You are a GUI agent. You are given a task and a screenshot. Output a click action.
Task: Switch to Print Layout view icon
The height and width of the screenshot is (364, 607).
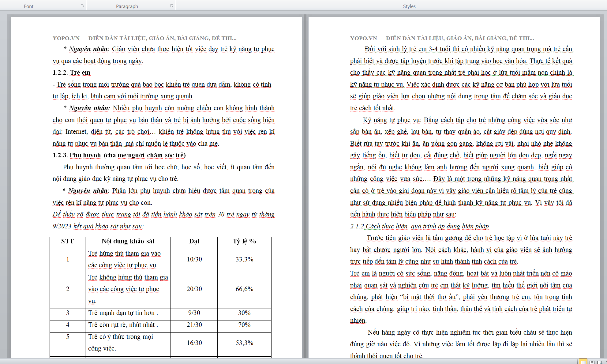583,362
